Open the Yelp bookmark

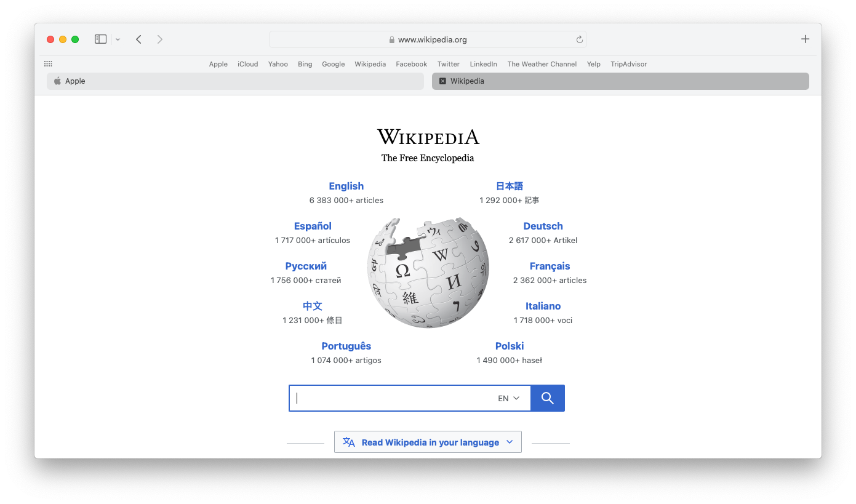pos(594,64)
